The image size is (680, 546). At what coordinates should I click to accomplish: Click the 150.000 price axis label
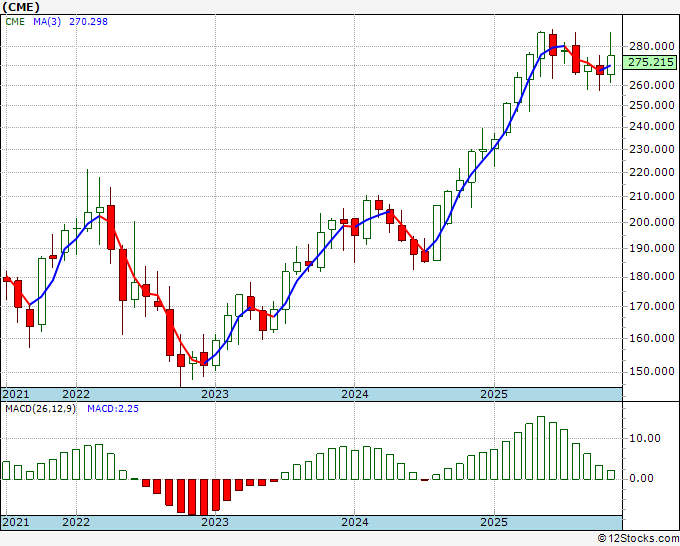click(651, 371)
